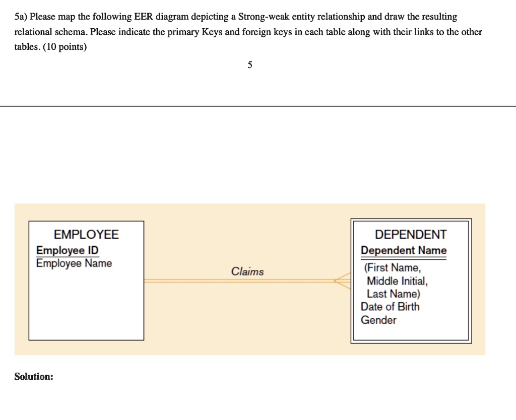Click the phrase Strong-weak entity relationship

(297, 16)
